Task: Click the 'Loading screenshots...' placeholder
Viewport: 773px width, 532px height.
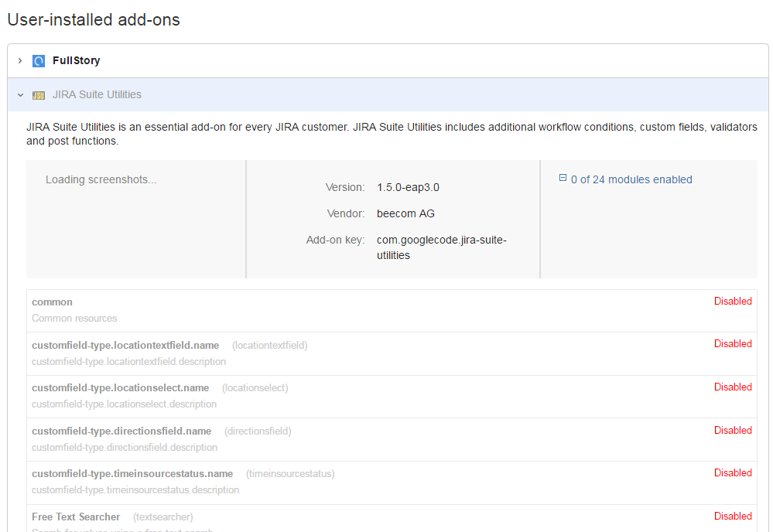Action: 101,179
